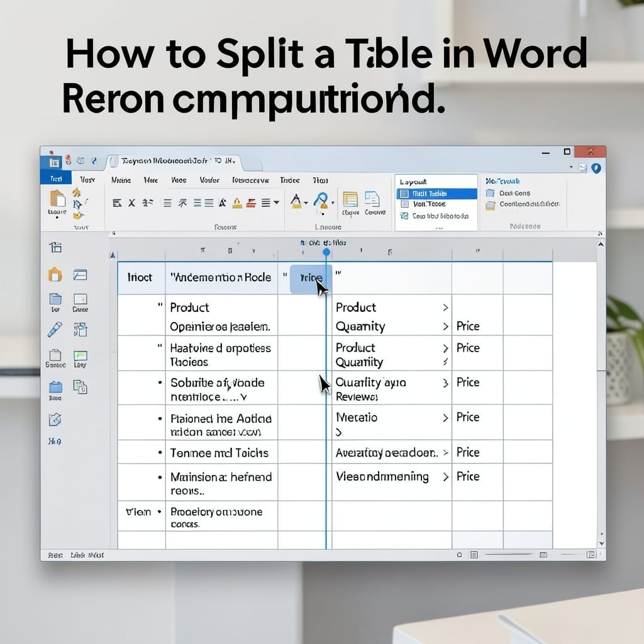The width and height of the screenshot is (644, 644).
Task: Click scroll down arrow on vertical scrollbar
Action: (x=601, y=543)
